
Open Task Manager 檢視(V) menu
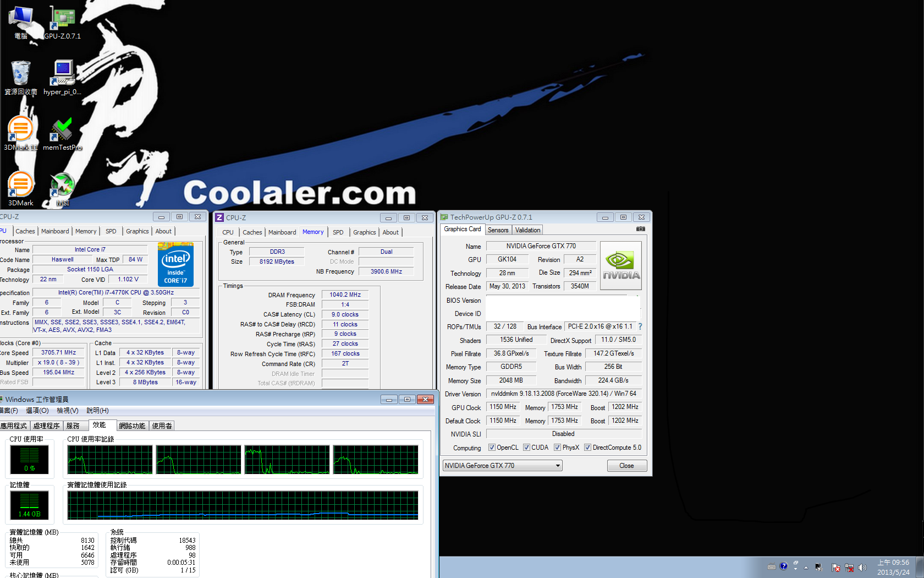point(68,411)
